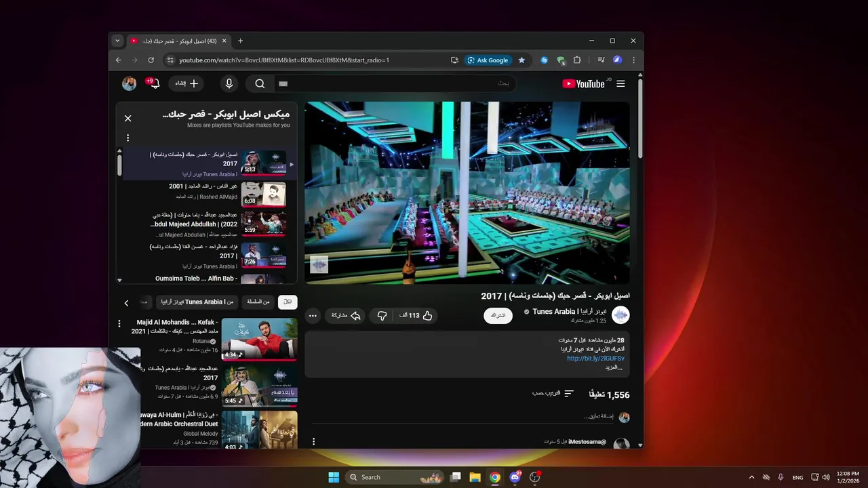Subscribe using the white اشتراك button
This screenshot has height=488, width=868.
coord(498,316)
